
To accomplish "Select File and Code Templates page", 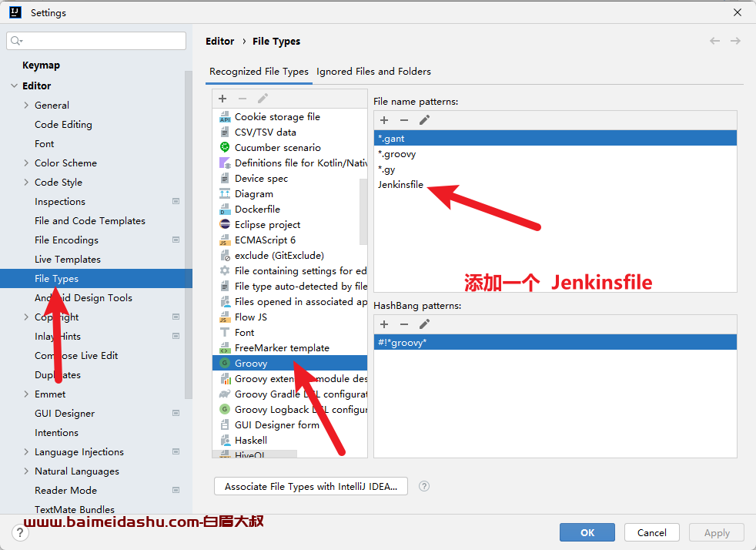I will pos(89,220).
